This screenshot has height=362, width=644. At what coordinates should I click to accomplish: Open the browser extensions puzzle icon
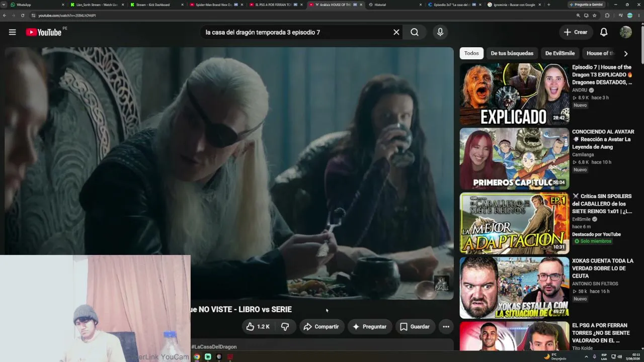pos(607,16)
